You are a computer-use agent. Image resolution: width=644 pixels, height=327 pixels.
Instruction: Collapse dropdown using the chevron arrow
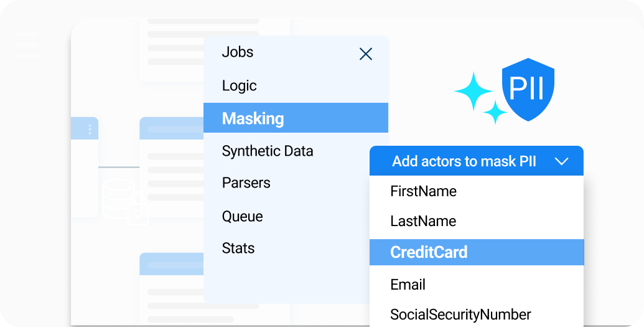pyautogui.click(x=561, y=161)
